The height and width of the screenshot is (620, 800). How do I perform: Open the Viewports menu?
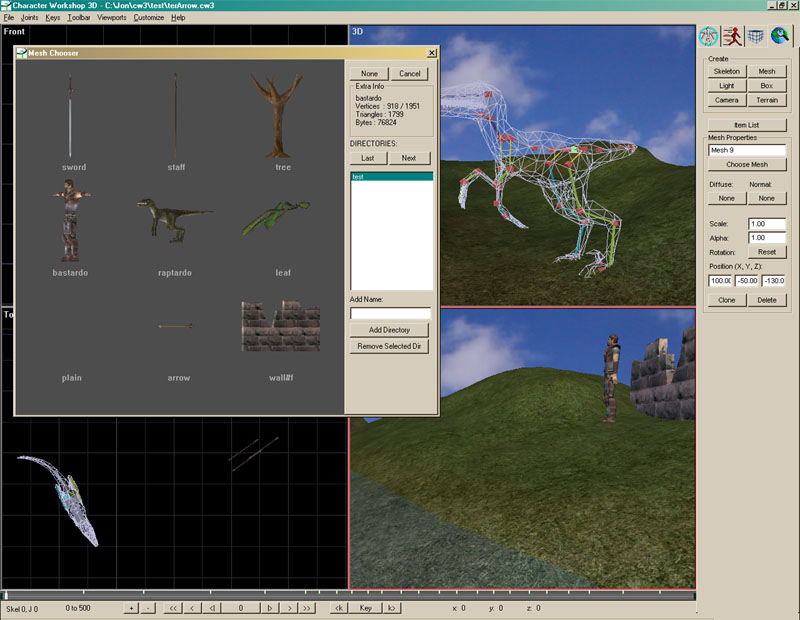tap(112, 18)
